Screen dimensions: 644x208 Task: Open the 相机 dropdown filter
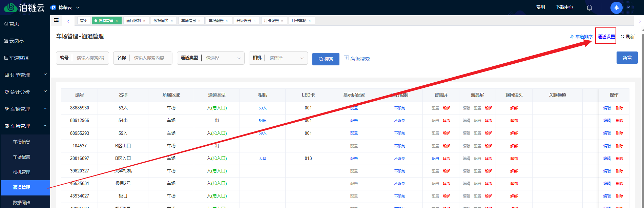click(286, 58)
